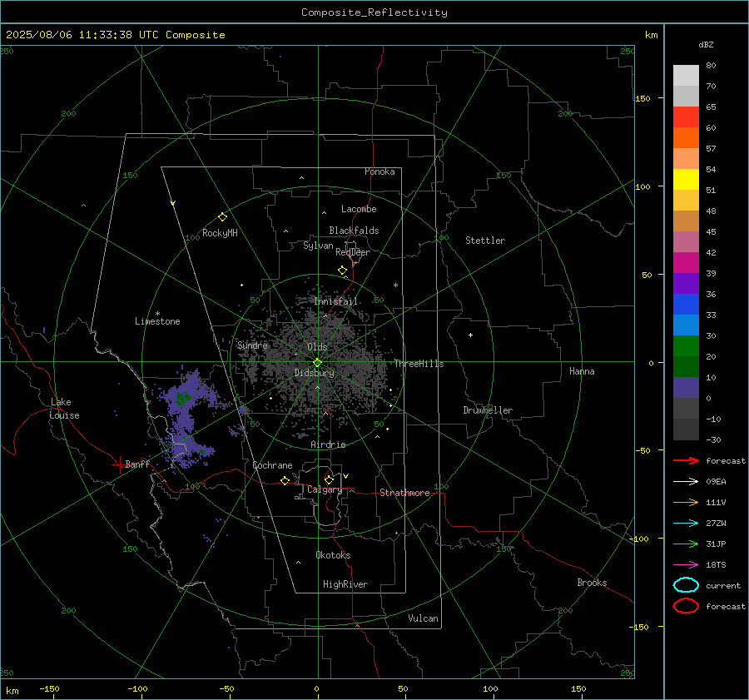The width and height of the screenshot is (749, 700).
Task: Click the Cochrane label
Action: 272,465
